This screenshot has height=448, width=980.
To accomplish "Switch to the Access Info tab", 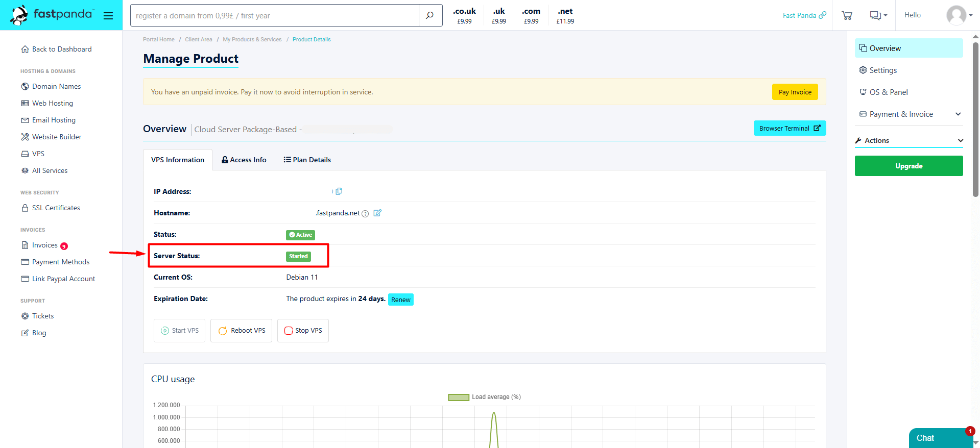I will coord(244,160).
